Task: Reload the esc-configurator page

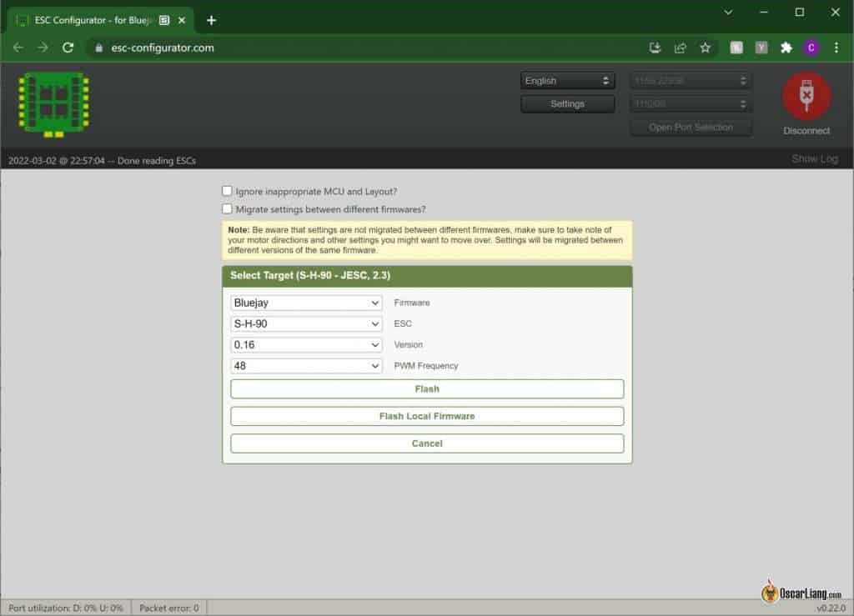Action: click(68, 48)
